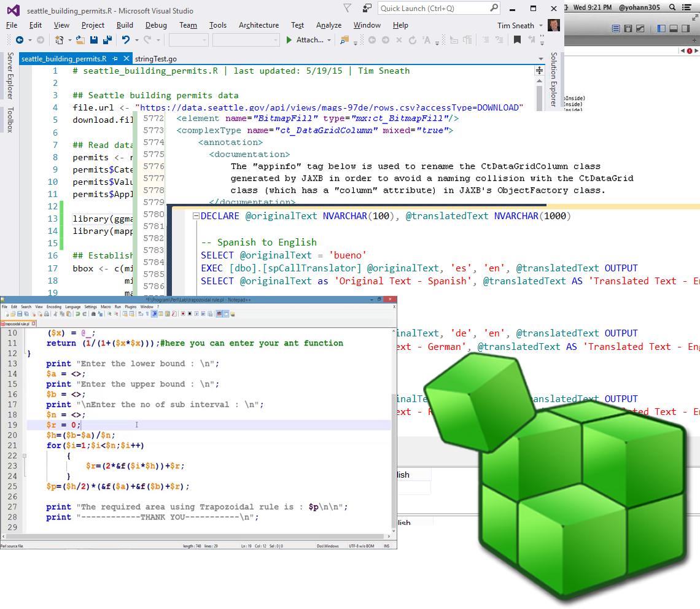700x609 pixels.
Task: Open the document list dropdown arrow
Action: [x=540, y=59]
